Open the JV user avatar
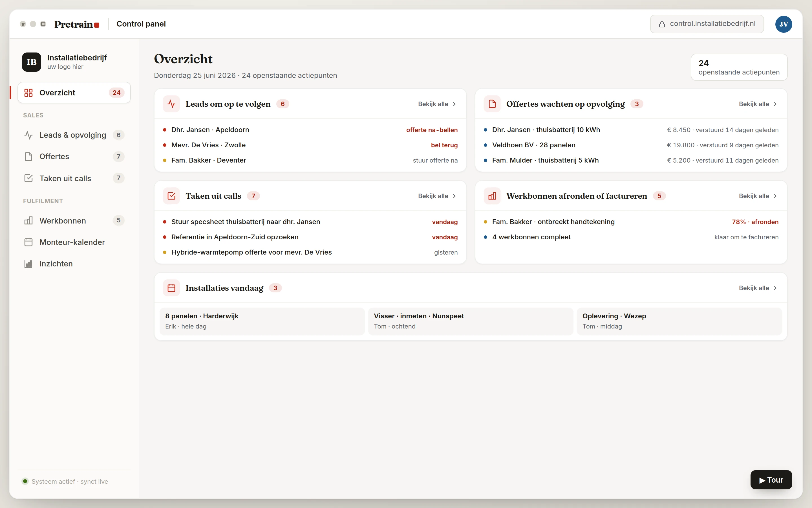 click(x=784, y=24)
